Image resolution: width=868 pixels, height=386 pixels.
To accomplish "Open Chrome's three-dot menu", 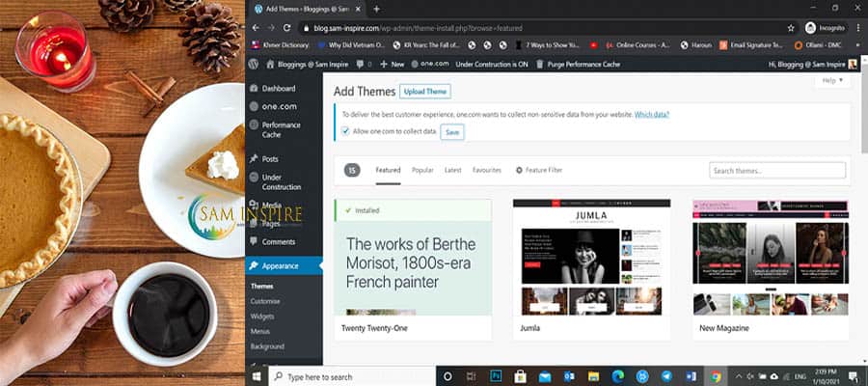I will coord(855,28).
